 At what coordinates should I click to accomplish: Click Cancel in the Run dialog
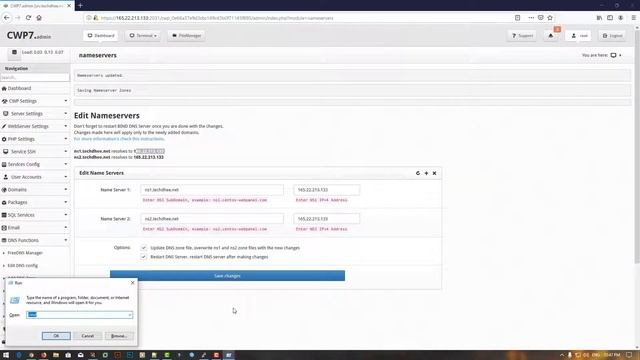[x=87, y=336]
